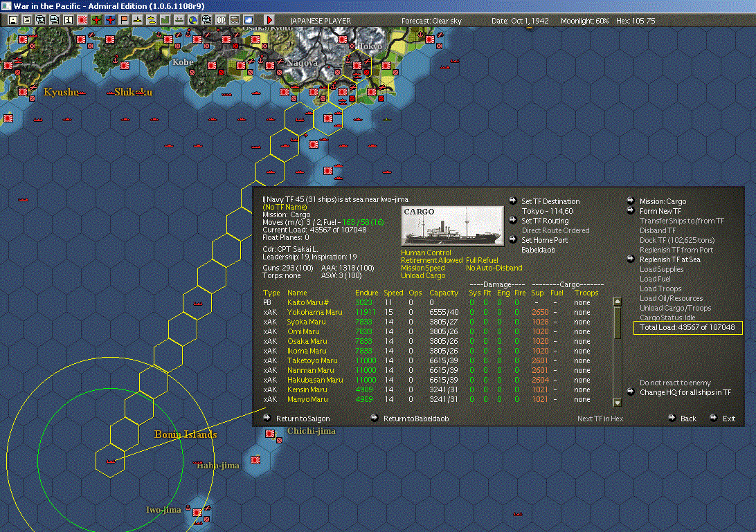Click the red plane on green toolbar icon
756x532 pixels.
[x=96, y=20]
